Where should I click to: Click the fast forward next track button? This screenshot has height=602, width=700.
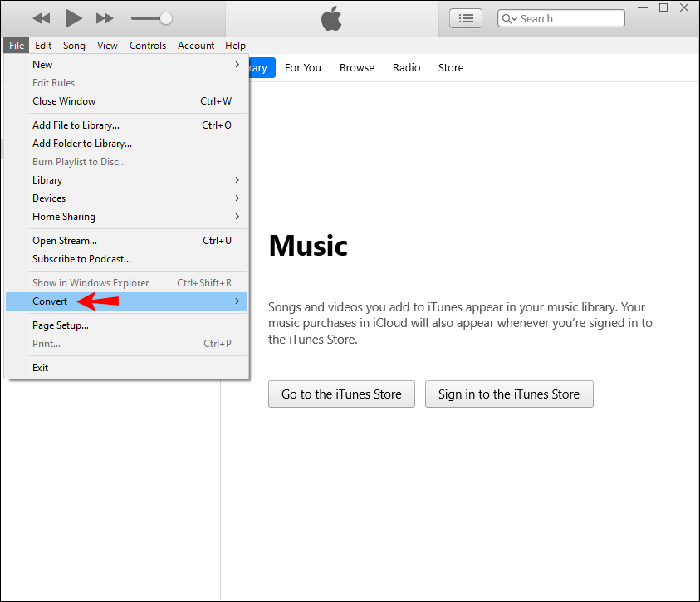pos(105,18)
